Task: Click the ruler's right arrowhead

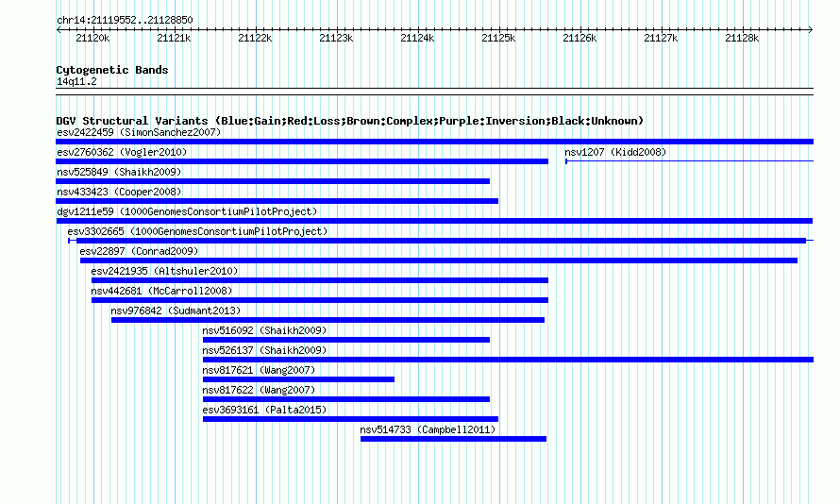Action: tap(811, 29)
